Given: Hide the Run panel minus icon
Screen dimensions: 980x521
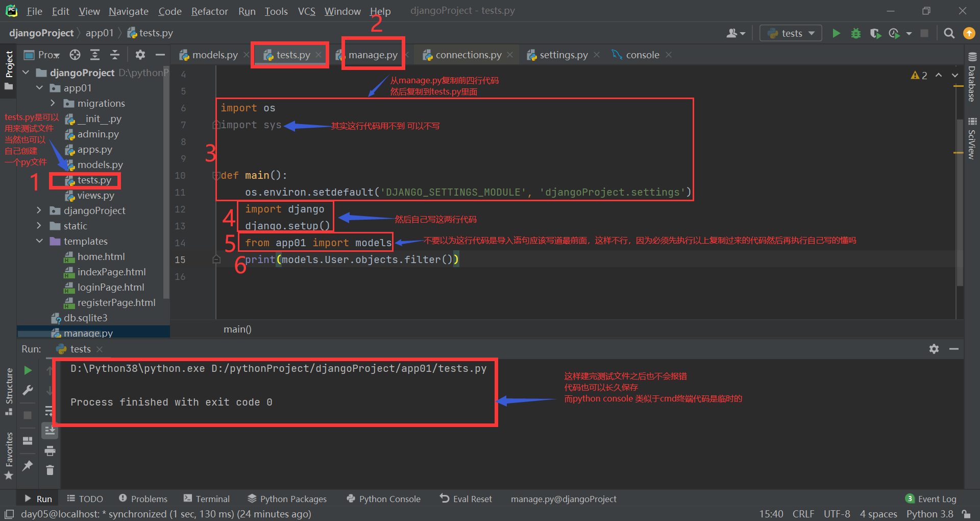Looking at the screenshot, I should [954, 349].
